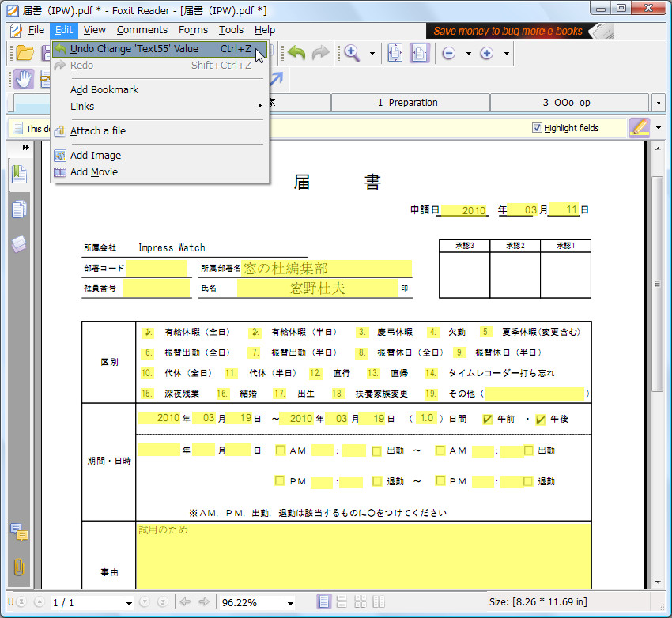Select the Hand tool
This screenshot has width=672, height=618.
[x=24, y=79]
